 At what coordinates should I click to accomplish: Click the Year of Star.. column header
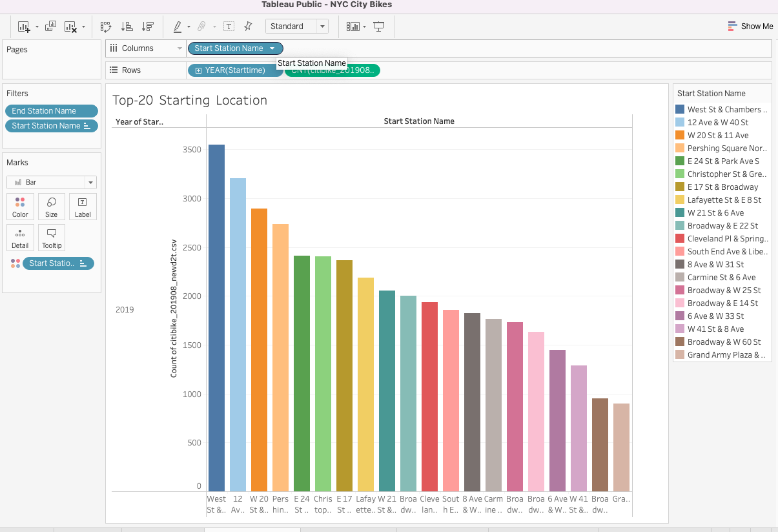pyautogui.click(x=139, y=121)
